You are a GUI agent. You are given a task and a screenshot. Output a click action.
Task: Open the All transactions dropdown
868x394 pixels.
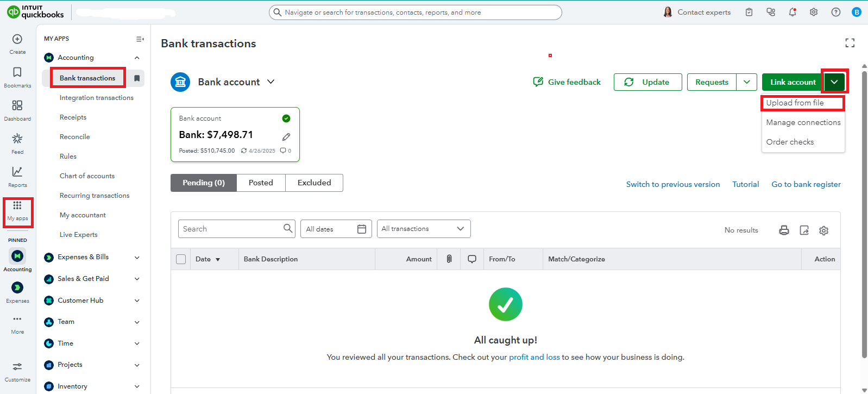pyautogui.click(x=423, y=229)
